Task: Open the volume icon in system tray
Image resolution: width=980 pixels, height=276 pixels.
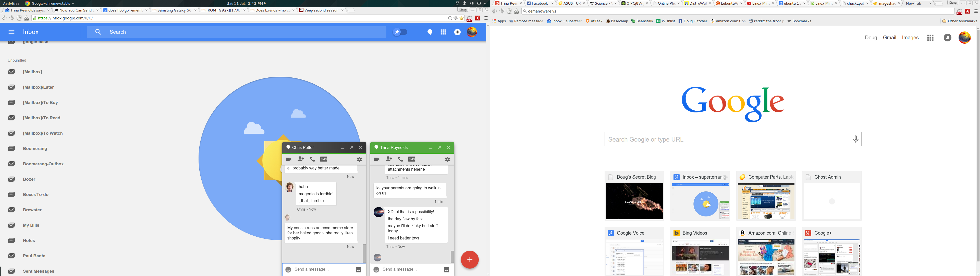Action: [x=471, y=3]
